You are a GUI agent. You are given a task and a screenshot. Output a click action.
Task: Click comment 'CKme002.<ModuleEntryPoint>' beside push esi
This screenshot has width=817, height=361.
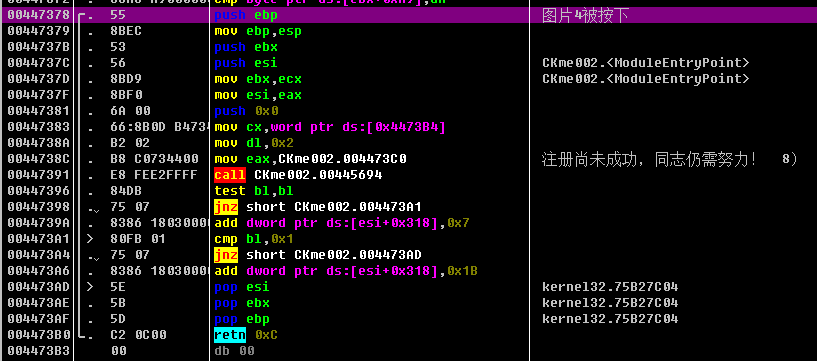pyautogui.click(x=646, y=63)
